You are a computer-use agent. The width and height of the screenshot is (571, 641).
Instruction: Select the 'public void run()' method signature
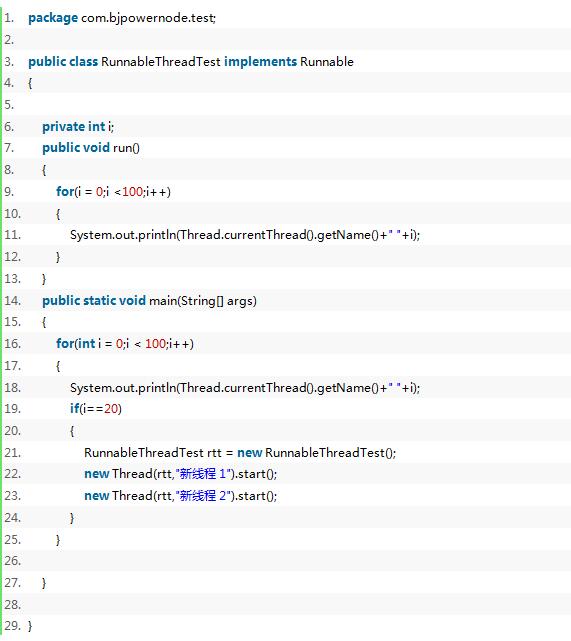91,148
